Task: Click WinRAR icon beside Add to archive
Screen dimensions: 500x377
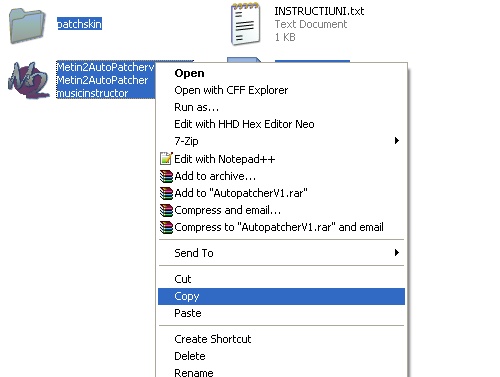Action: (x=166, y=176)
